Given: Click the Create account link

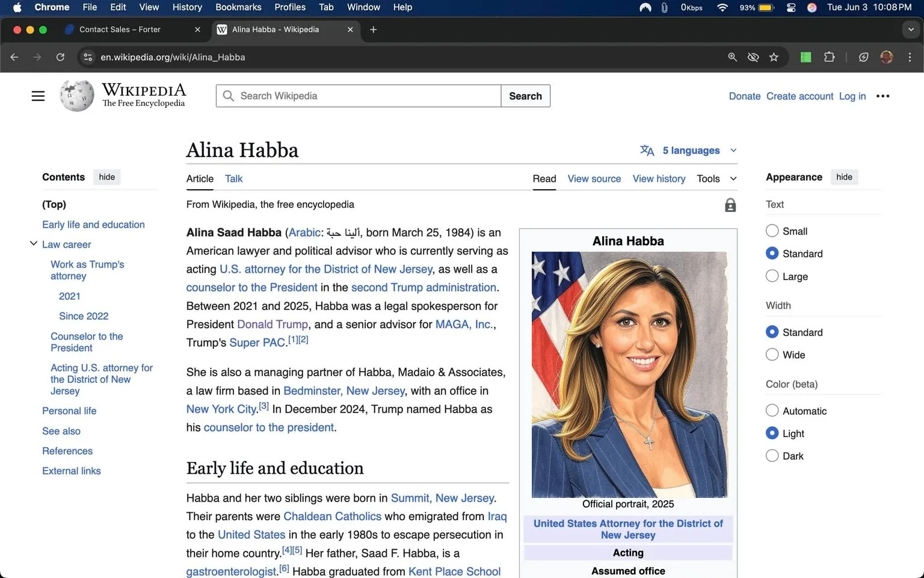Looking at the screenshot, I should coord(799,96).
